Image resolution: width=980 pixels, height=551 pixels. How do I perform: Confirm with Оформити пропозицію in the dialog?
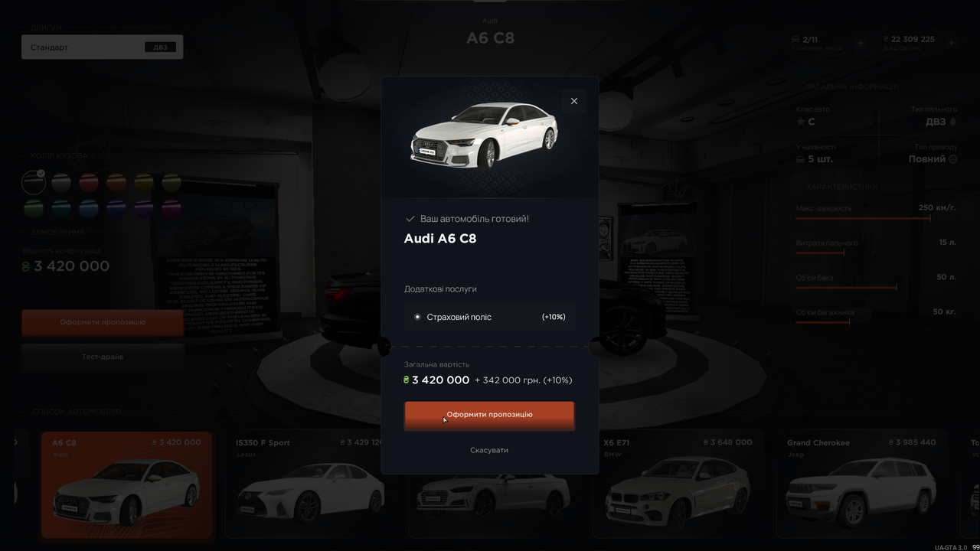pyautogui.click(x=489, y=416)
